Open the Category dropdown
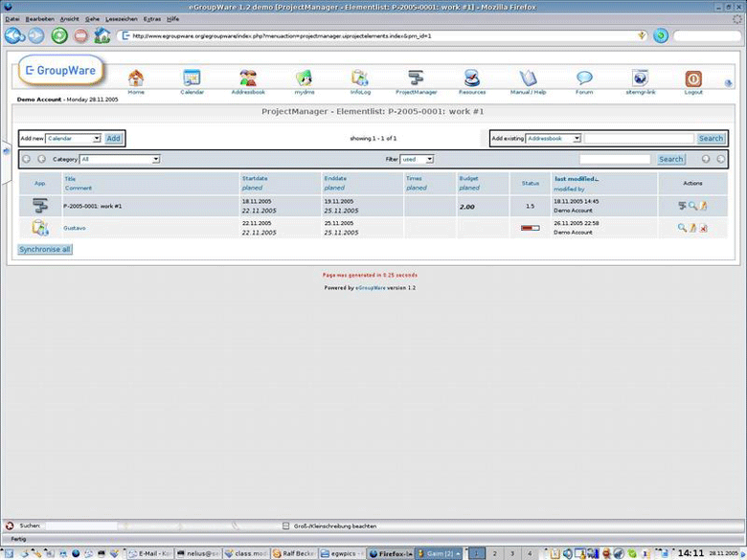Image resolution: width=747 pixels, height=560 pixels. tap(120, 159)
